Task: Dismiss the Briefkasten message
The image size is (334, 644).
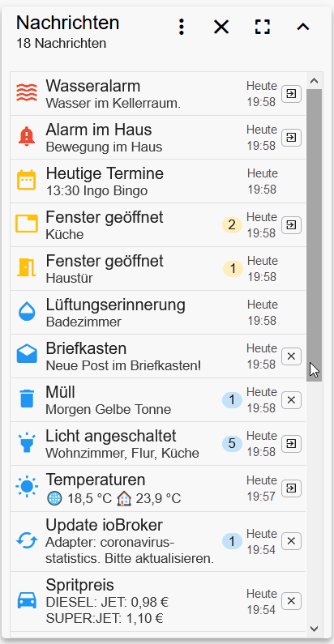Action: coord(291,356)
